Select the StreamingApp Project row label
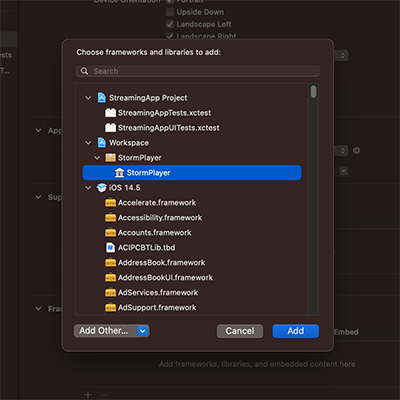The height and width of the screenshot is (400, 400). [x=148, y=98]
